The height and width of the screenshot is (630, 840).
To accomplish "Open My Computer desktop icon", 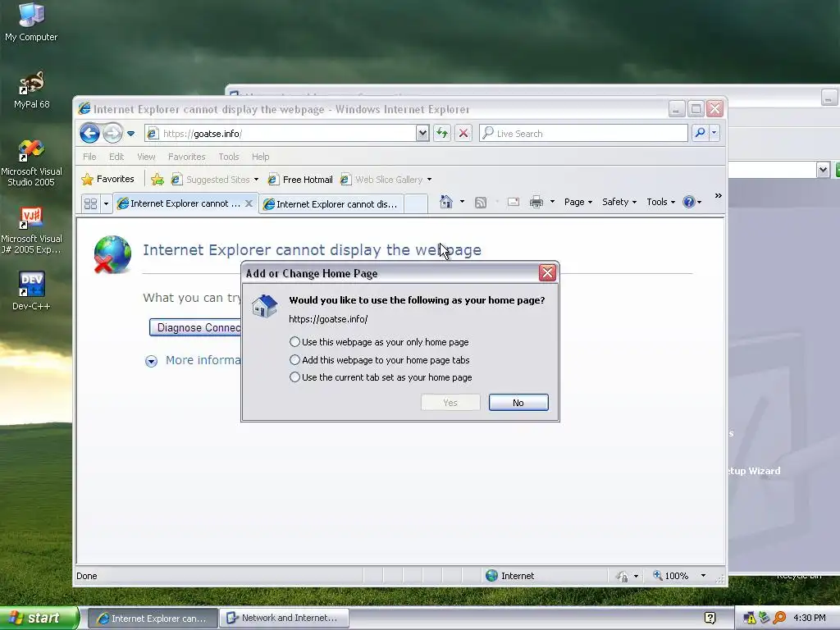I will click(x=31, y=22).
